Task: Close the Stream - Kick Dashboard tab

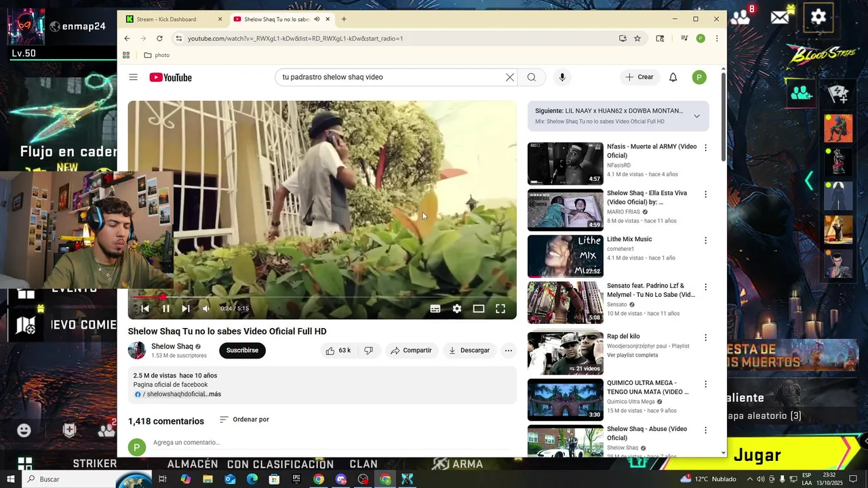Action: coord(220,19)
